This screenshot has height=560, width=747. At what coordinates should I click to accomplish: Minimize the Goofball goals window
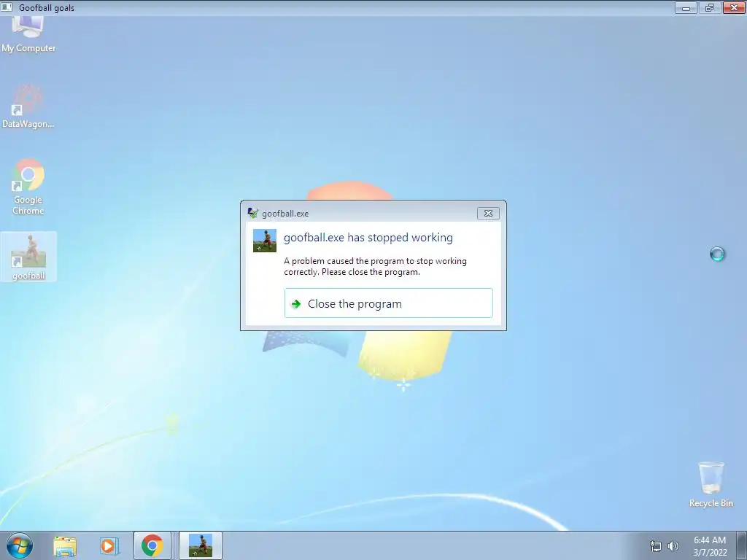[x=686, y=7]
